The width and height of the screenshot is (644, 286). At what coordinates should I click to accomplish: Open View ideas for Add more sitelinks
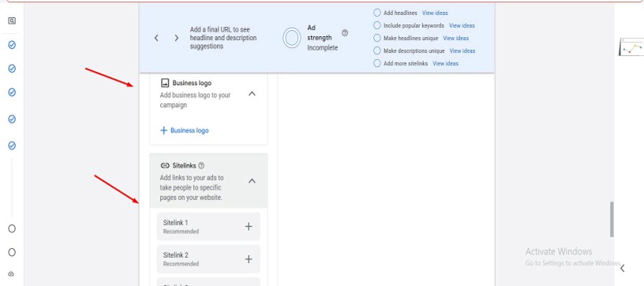[x=446, y=64]
